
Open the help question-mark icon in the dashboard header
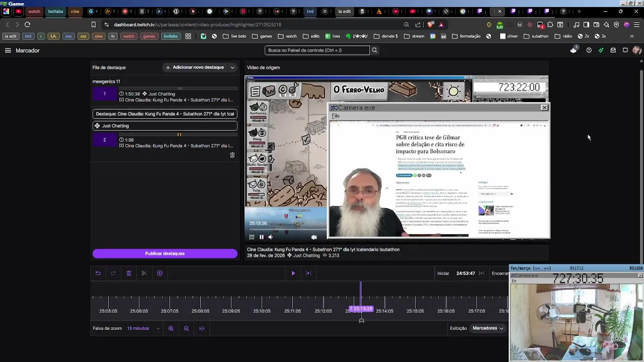[x=589, y=50]
